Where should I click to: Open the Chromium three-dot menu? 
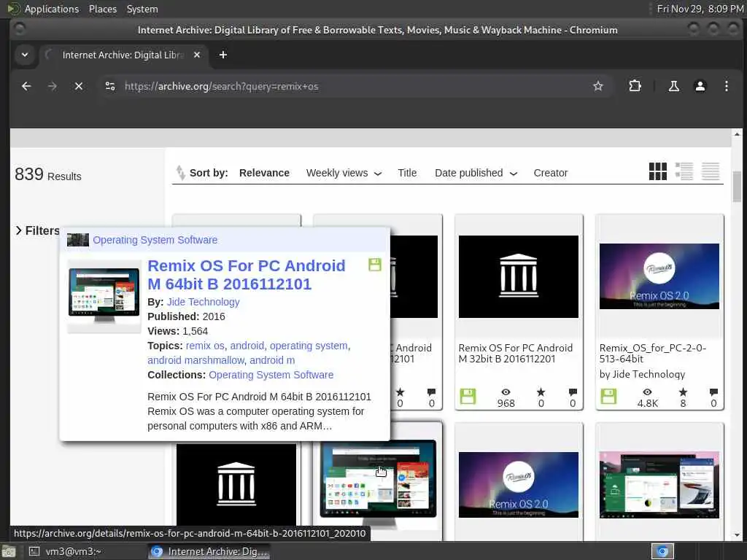click(x=726, y=86)
